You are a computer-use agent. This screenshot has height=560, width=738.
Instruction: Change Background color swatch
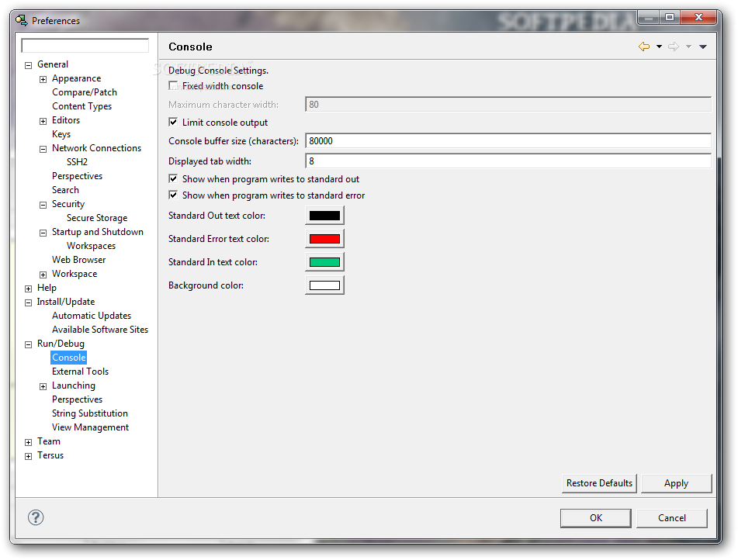(324, 285)
